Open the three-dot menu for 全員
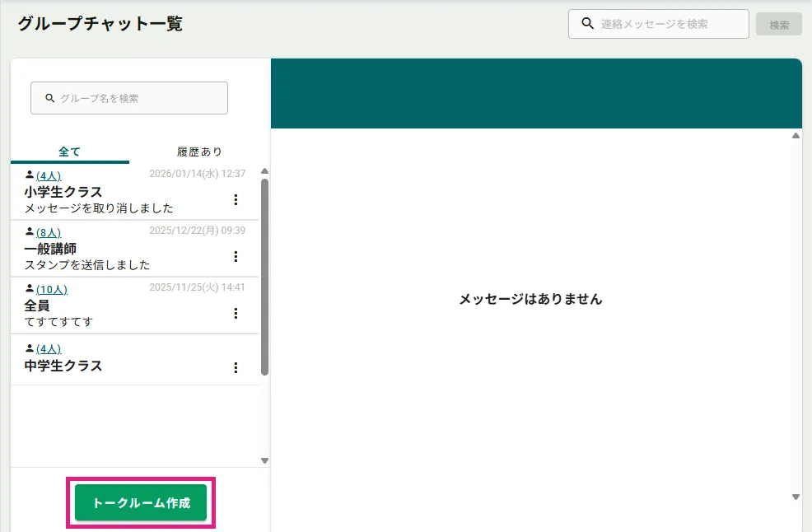Image resolution: width=812 pixels, height=532 pixels. [236, 313]
